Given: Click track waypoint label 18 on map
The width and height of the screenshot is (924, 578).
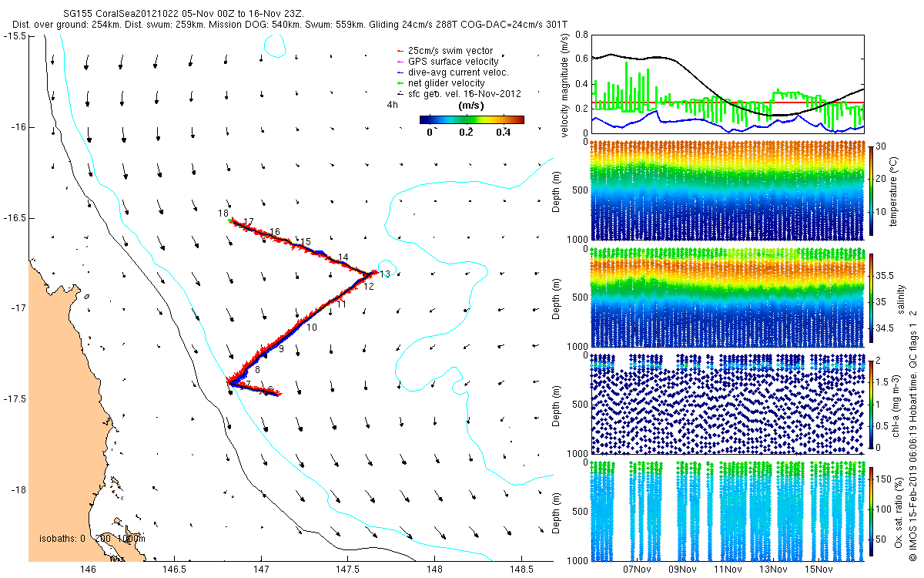Looking at the screenshot, I should [223, 213].
